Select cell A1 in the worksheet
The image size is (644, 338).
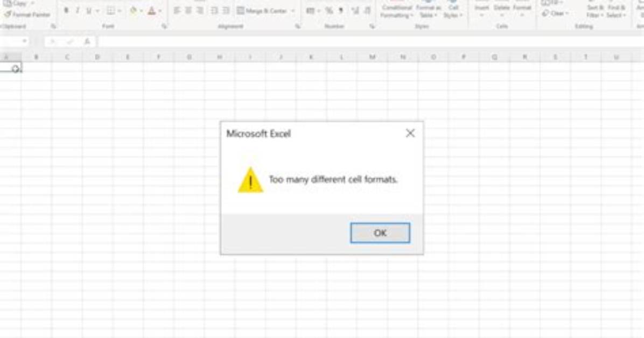tap(11, 68)
